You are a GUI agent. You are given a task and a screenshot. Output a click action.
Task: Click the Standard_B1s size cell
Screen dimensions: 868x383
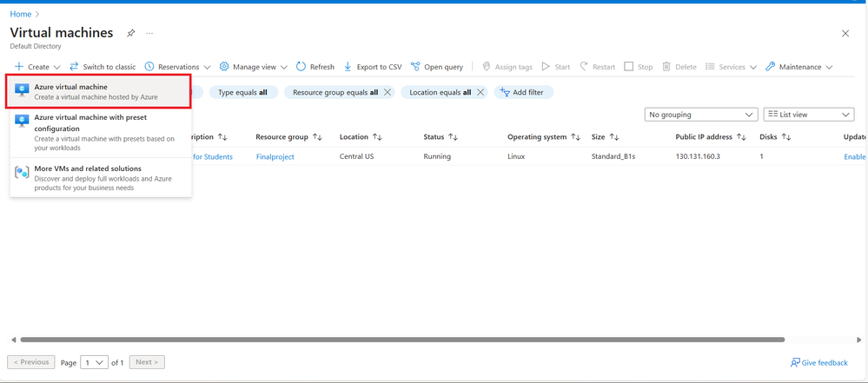point(613,156)
